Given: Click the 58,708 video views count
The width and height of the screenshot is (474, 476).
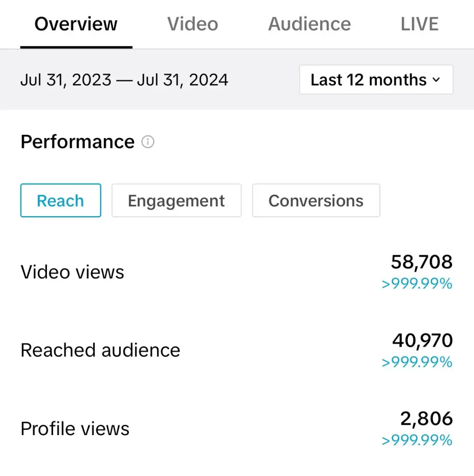Looking at the screenshot, I should click(421, 262).
